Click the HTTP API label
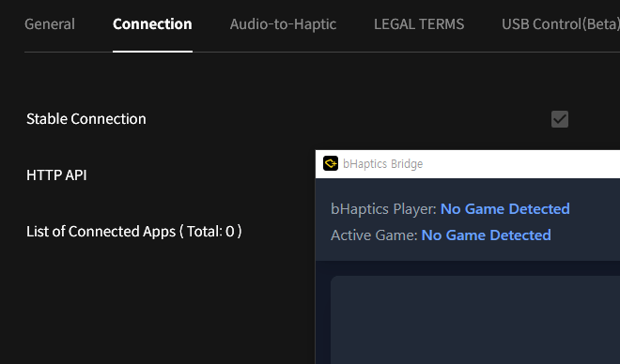Screen dimensions: 620x364 point(56,174)
